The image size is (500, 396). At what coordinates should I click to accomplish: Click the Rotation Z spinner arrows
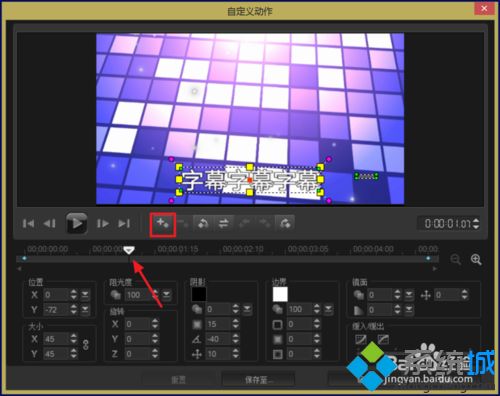155,354
